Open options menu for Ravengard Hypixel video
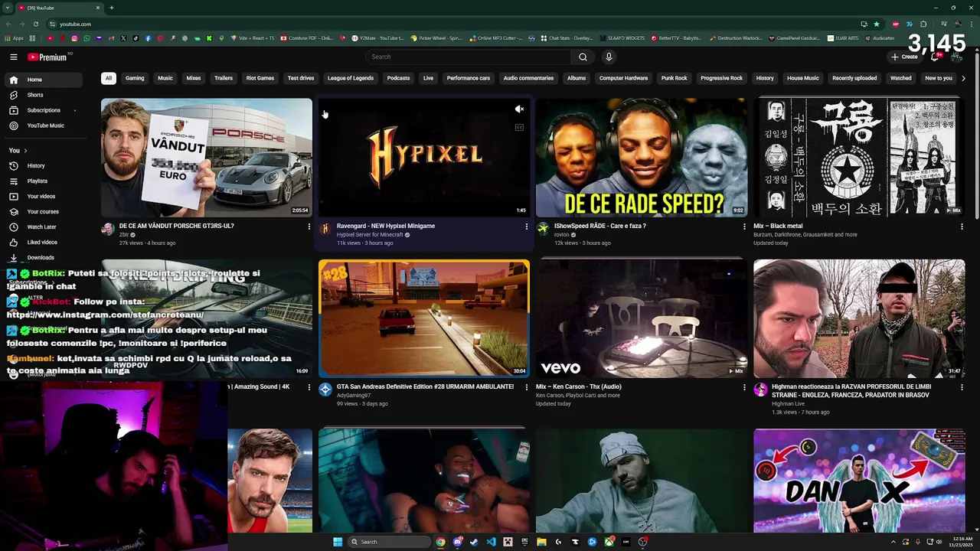This screenshot has width=980, height=551. (x=526, y=227)
